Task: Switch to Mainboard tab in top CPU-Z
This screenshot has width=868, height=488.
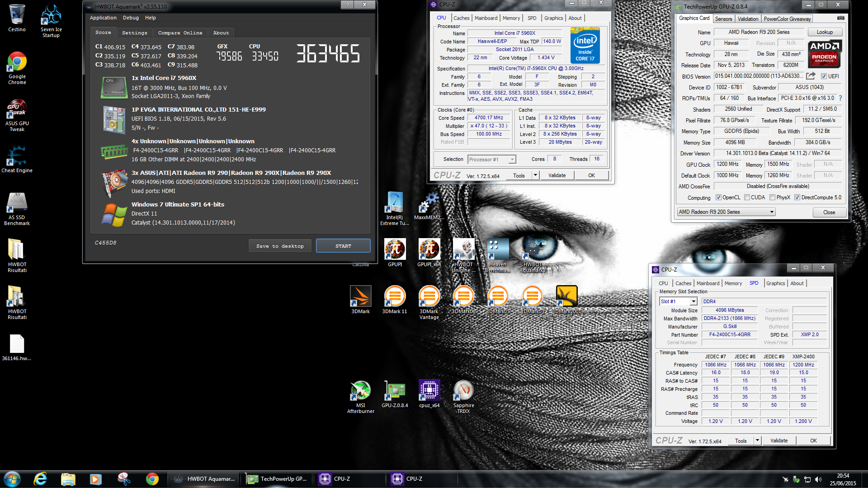Action: [x=486, y=18]
